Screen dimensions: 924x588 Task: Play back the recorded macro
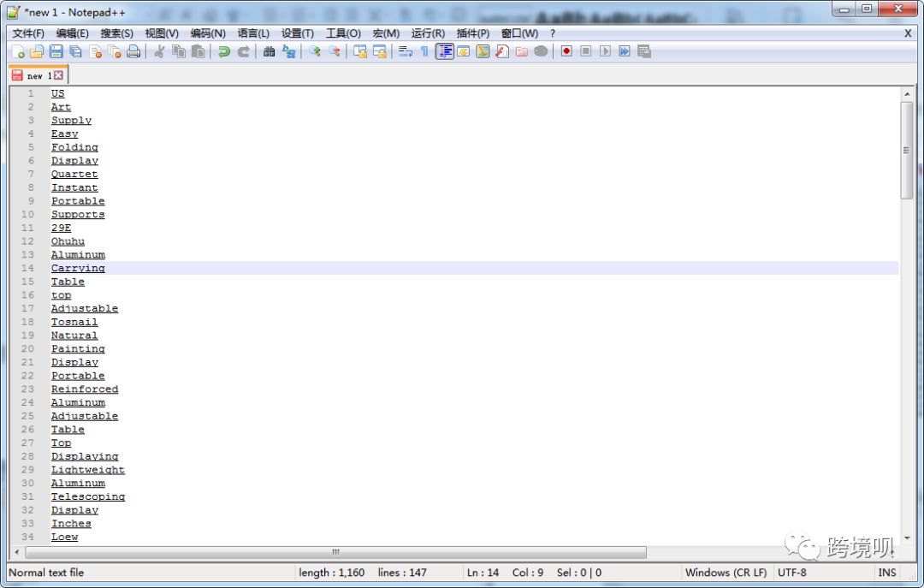pyautogui.click(x=605, y=52)
